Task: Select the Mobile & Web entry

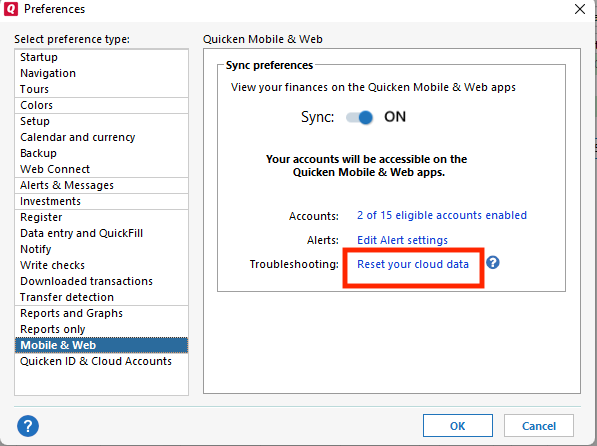Action: [101, 345]
